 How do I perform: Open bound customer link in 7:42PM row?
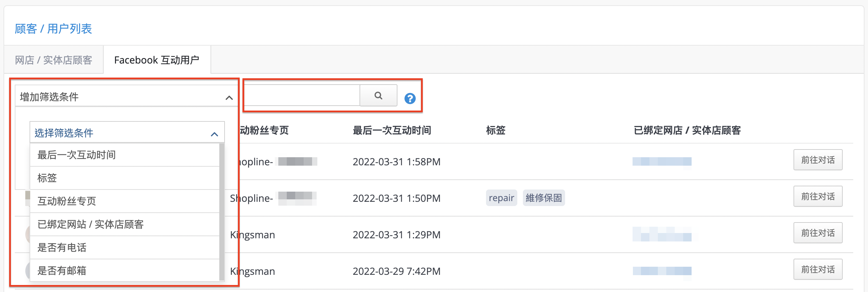[x=662, y=271]
